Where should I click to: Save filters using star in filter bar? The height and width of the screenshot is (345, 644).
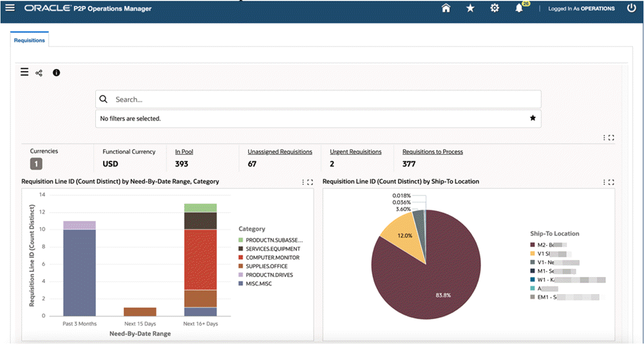tap(533, 118)
